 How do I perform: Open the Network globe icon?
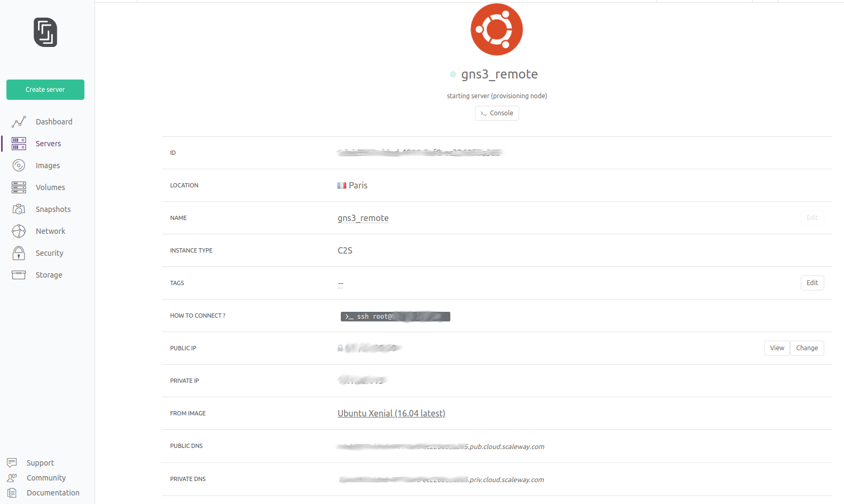(19, 231)
